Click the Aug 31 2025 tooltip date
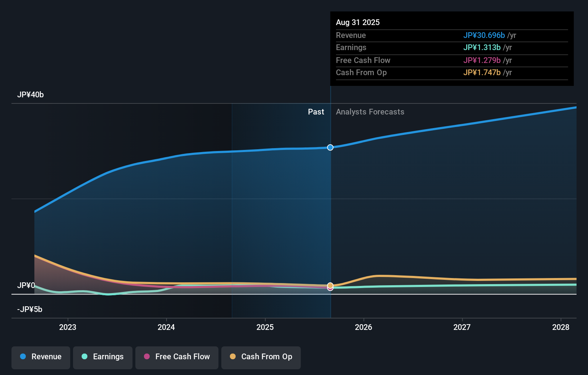This screenshot has width=588, height=375. coord(358,23)
